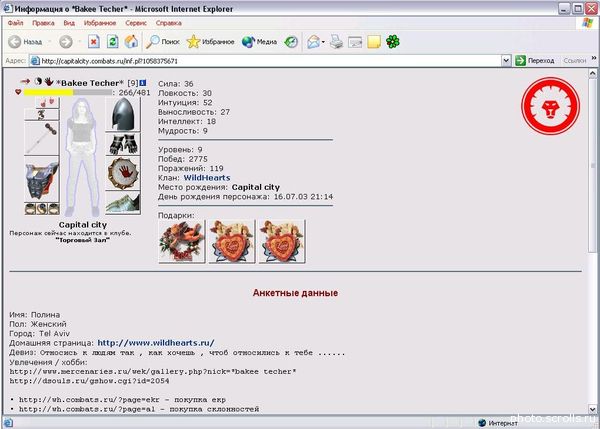The height and width of the screenshot is (429, 600).
Task: Expand the address bar dropdown arrow
Action: (506, 60)
